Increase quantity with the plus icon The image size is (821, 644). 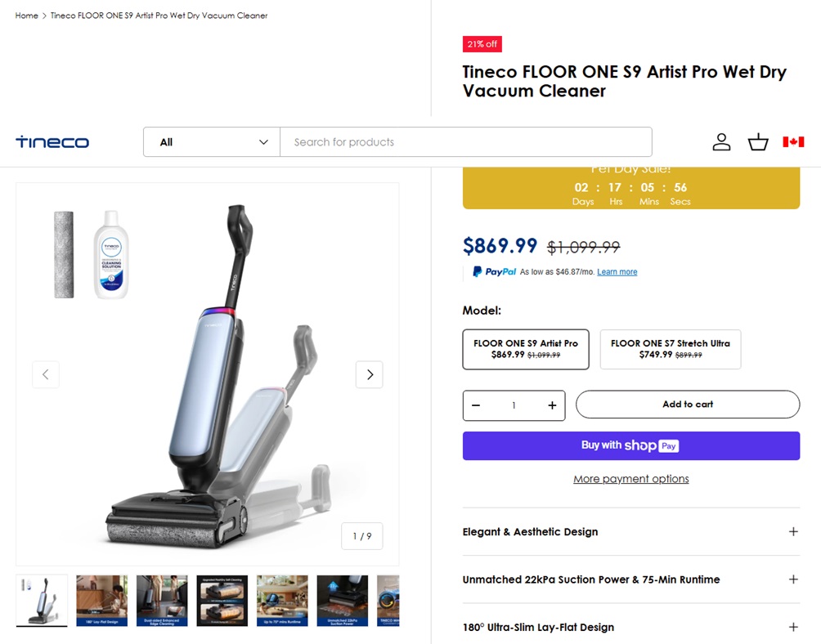click(x=552, y=405)
